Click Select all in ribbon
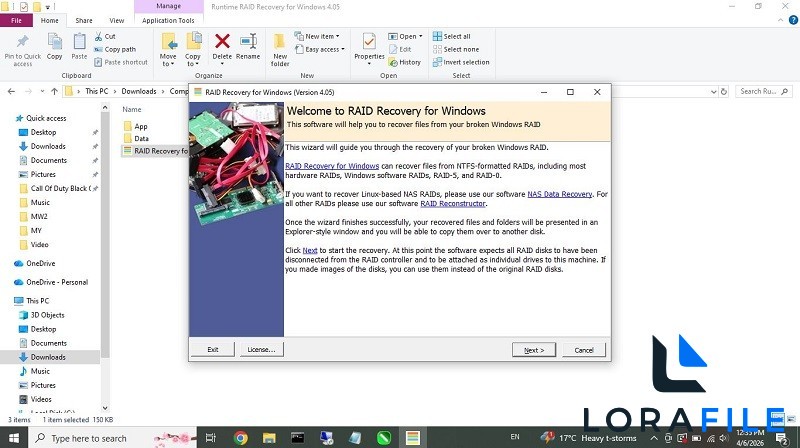800x448 pixels. pyautogui.click(x=452, y=36)
